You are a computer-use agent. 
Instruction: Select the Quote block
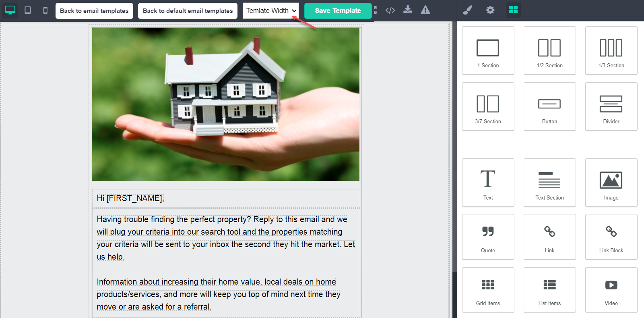(x=488, y=237)
